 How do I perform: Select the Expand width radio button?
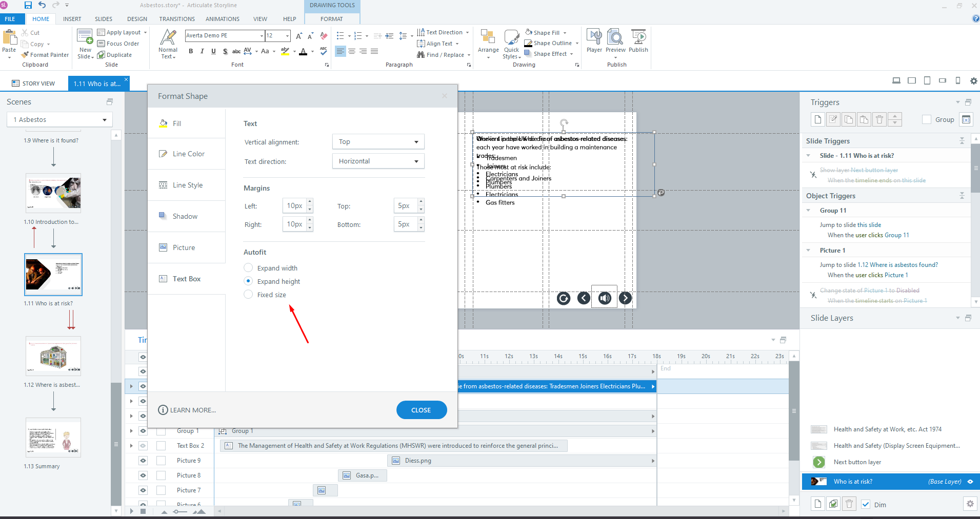pos(248,268)
